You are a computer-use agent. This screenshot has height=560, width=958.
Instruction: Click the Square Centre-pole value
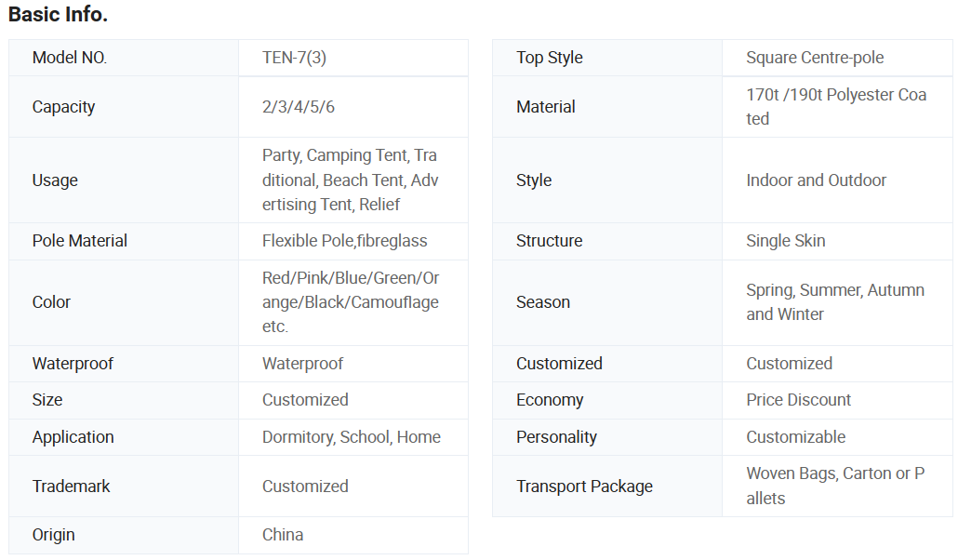pyautogui.click(x=815, y=58)
